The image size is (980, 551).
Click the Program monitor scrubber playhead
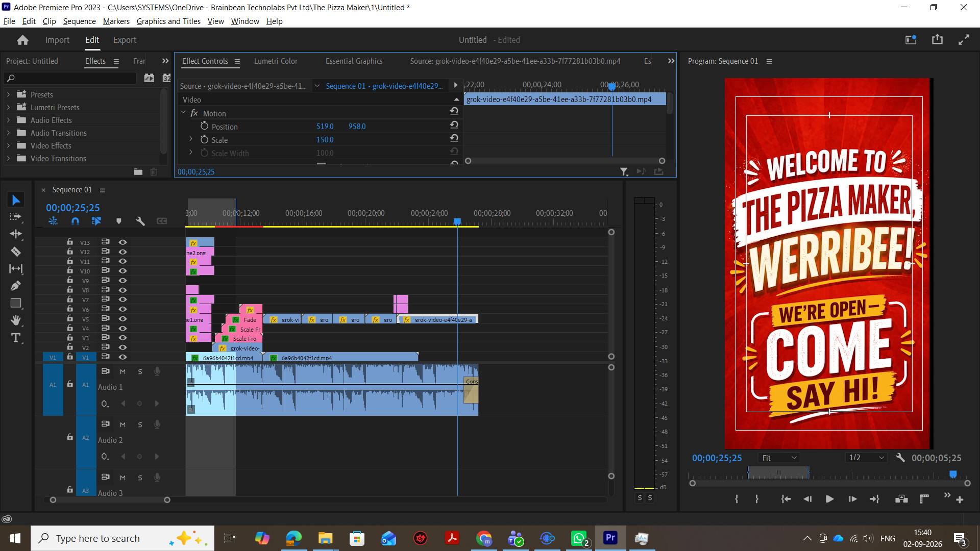tap(953, 474)
